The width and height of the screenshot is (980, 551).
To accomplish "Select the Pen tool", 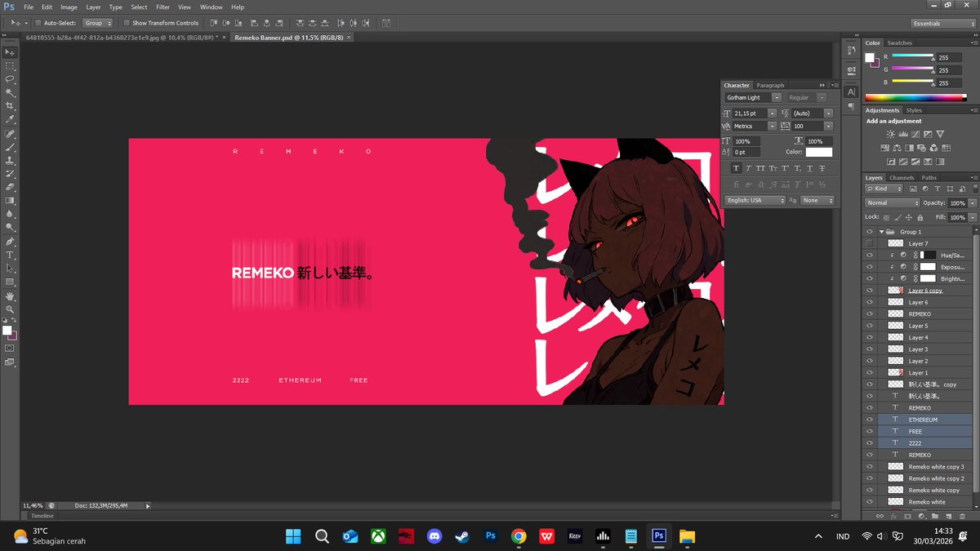I will pyautogui.click(x=10, y=242).
